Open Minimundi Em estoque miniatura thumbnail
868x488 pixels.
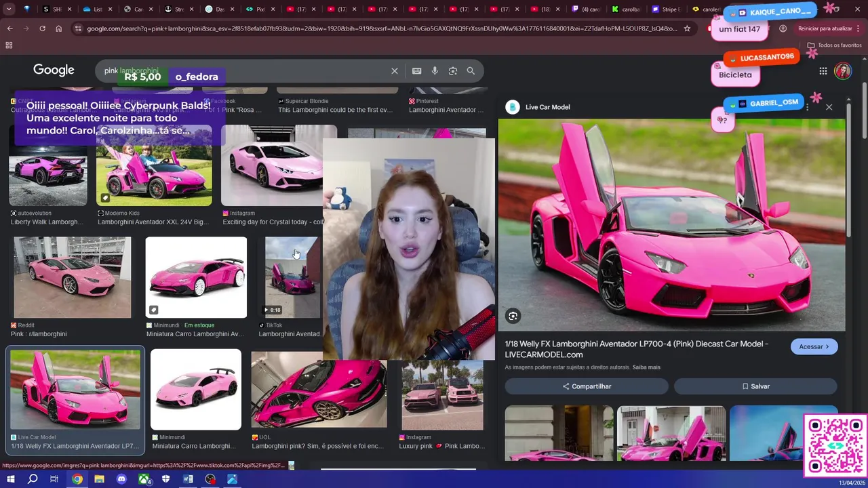click(196, 277)
